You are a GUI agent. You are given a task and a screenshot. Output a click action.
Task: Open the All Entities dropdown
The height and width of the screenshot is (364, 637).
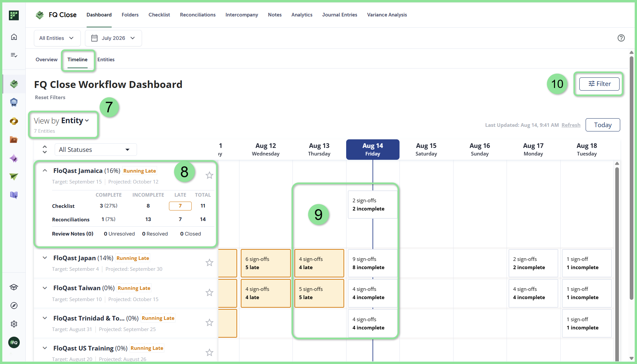tap(57, 38)
